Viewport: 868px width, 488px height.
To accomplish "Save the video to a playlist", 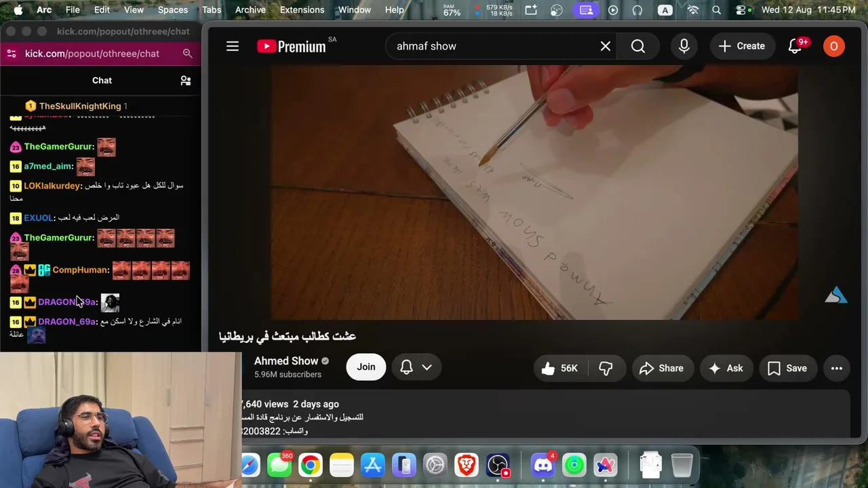I will pyautogui.click(x=787, y=368).
